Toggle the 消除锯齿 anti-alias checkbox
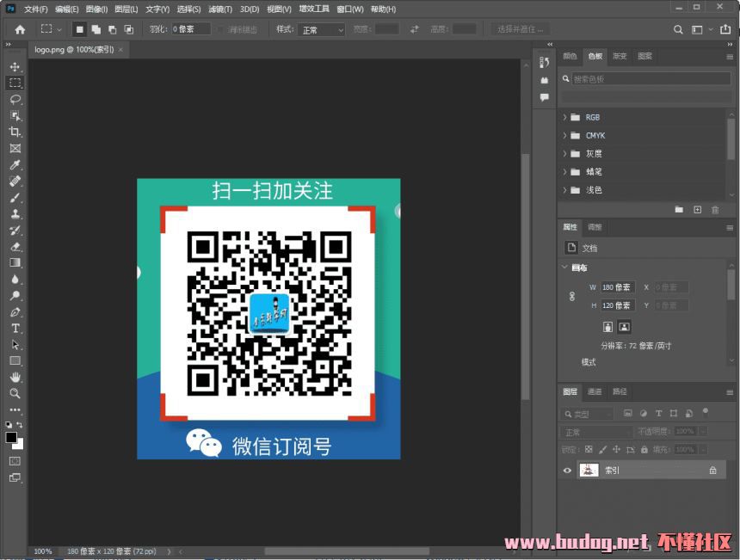Viewport: 740px width, 560px height. click(220, 29)
